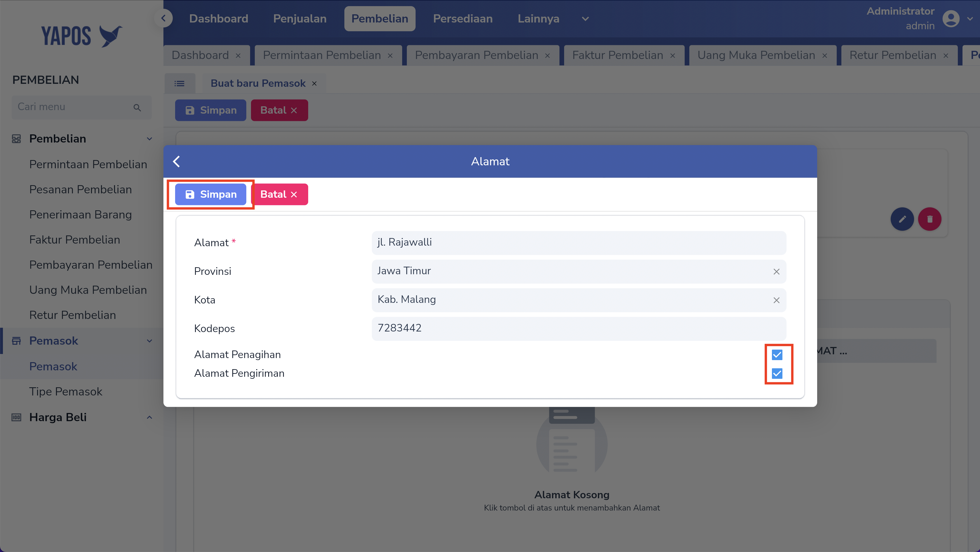Clear the Provinsi Jawa Timur value
This screenshot has width=980, height=552.
pyautogui.click(x=777, y=271)
